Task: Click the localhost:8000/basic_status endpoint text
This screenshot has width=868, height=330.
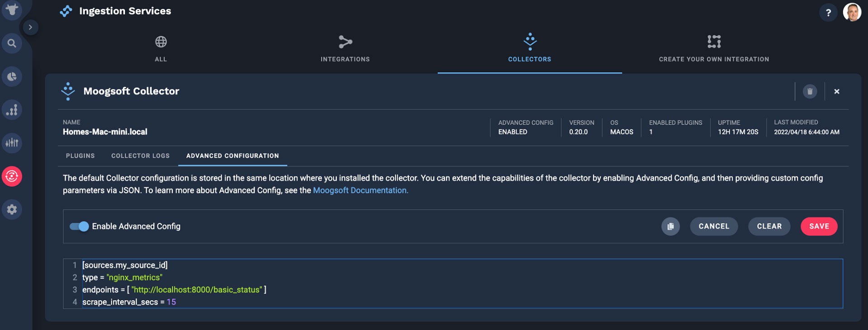Action: click(197, 290)
